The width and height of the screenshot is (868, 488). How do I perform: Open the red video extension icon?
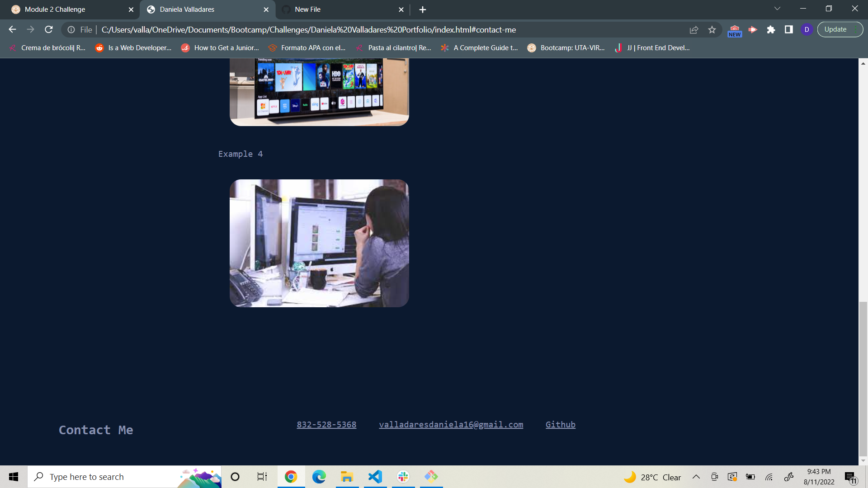coord(753,29)
